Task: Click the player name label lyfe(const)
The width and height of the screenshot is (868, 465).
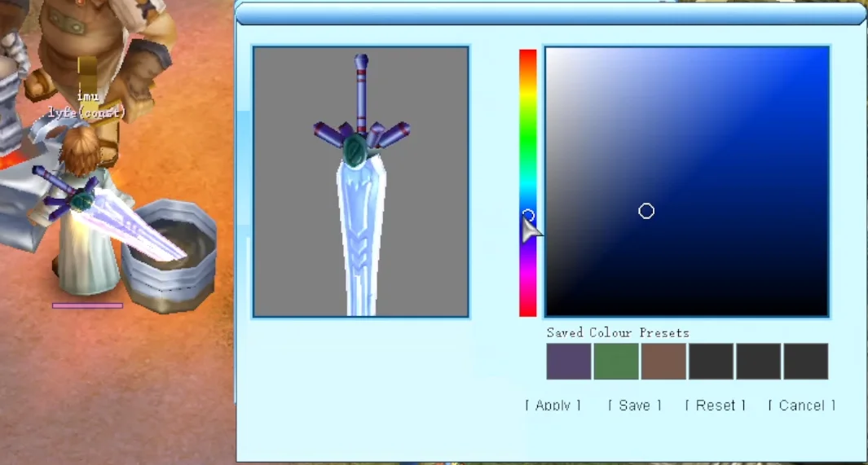Action: [x=86, y=113]
